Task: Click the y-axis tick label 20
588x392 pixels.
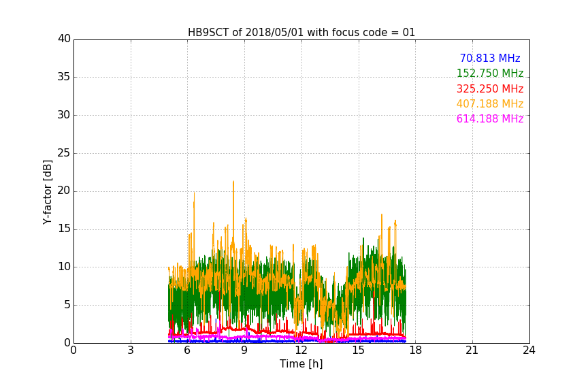Action: click(64, 191)
